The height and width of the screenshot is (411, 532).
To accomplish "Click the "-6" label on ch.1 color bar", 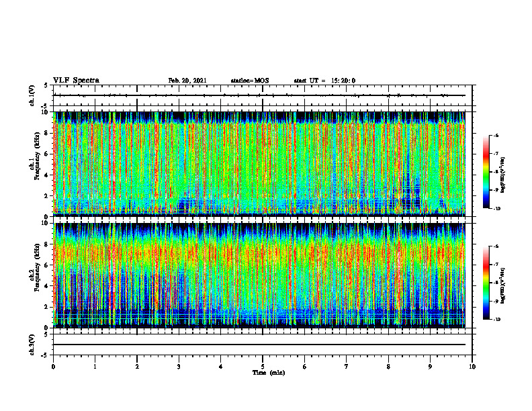I will pyautogui.click(x=496, y=135).
